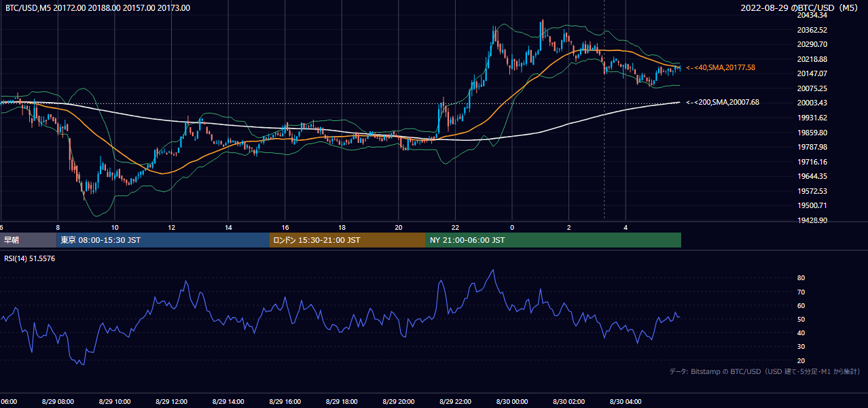Click the RSI 30 level label
868x408 pixels.
pyautogui.click(x=801, y=346)
